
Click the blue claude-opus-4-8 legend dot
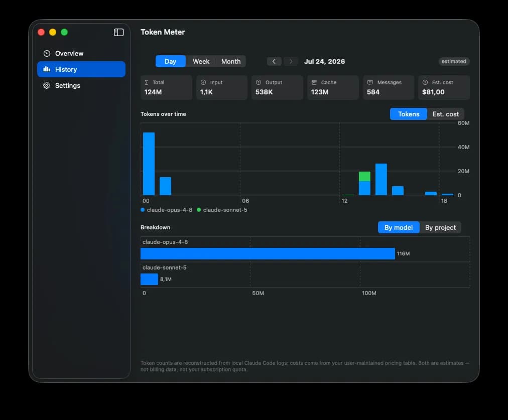click(143, 210)
